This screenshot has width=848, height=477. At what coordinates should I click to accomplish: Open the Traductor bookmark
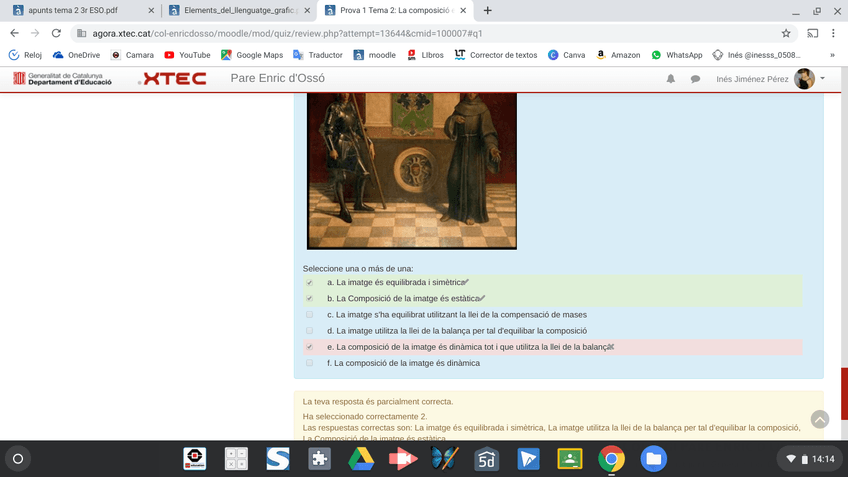tap(318, 55)
